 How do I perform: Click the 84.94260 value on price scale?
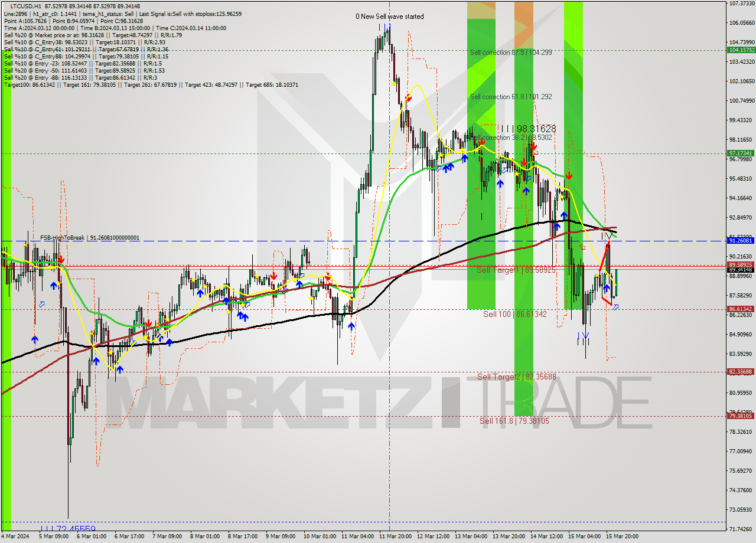(x=741, y=335)
